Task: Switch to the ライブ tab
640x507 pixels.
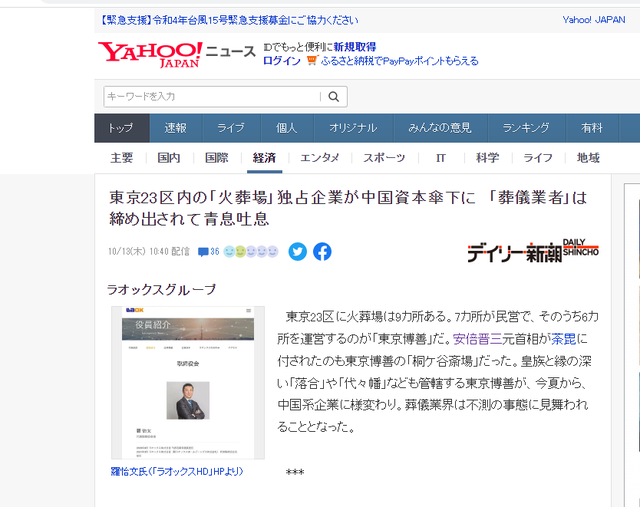Action: pos(231,128)
